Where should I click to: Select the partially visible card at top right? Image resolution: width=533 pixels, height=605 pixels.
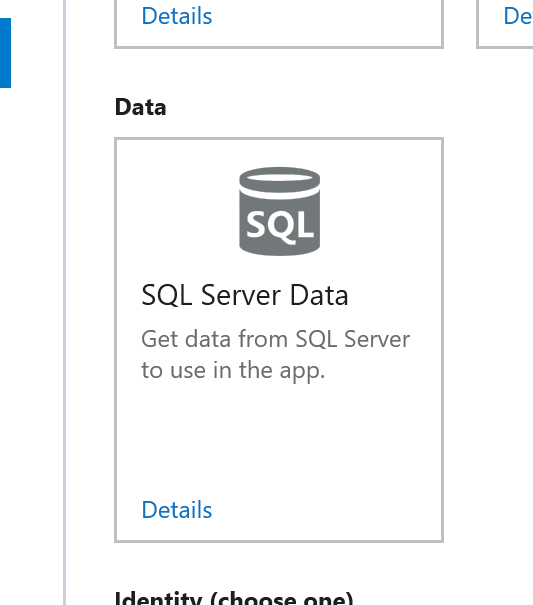505,24
